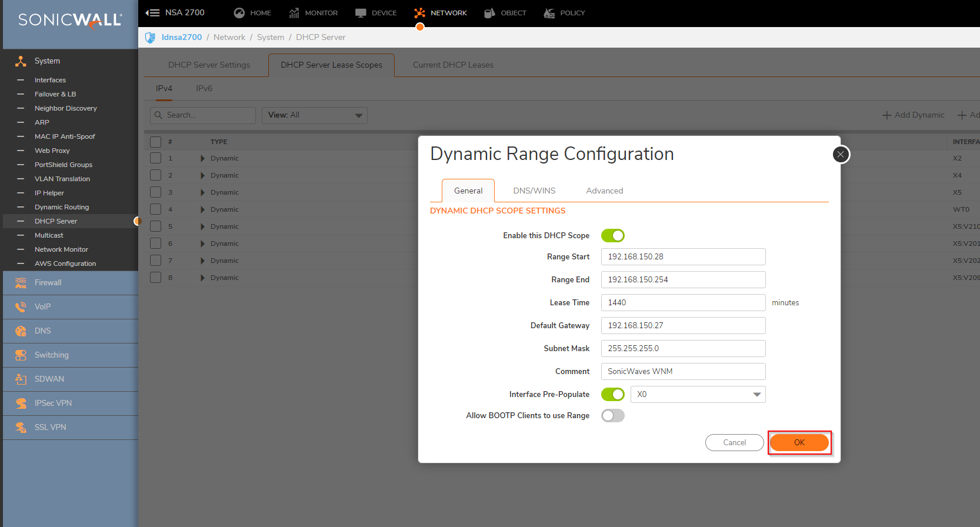Image resolution: width=980 pixels, height=527 pixels.
Task: Click the IPSec VPN icon
Action: (x=21, y=403)
